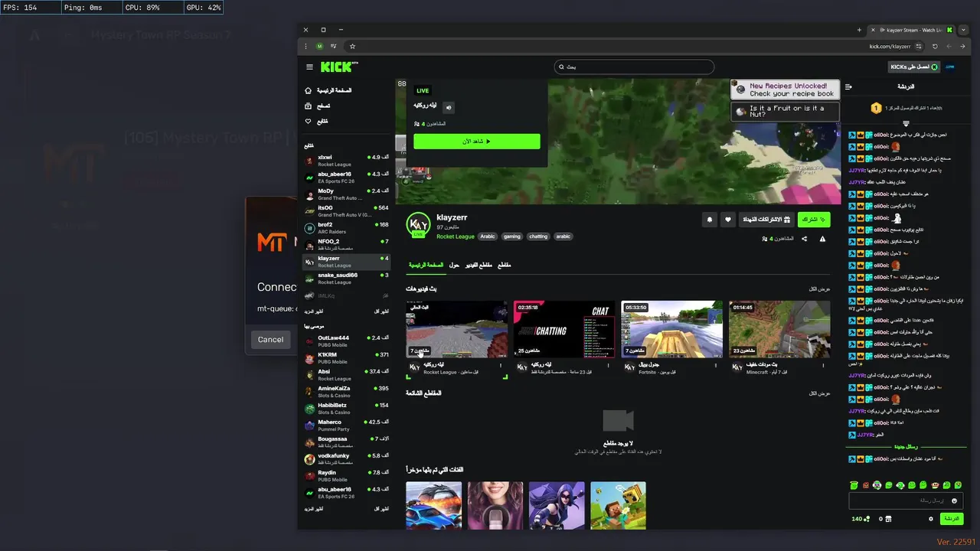Image resolution: width=980 pixels, height=551 pixels.
Task: Open abu_abeer16 in the following list
Action: (347, 177)
